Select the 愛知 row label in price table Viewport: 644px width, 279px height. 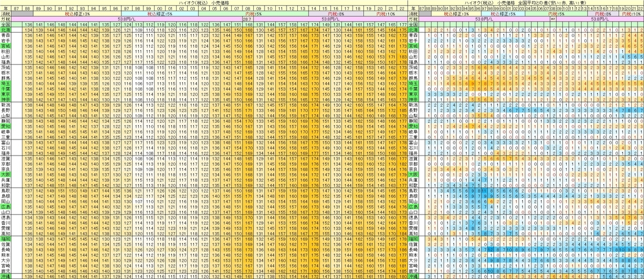click(x=6, y=127)
